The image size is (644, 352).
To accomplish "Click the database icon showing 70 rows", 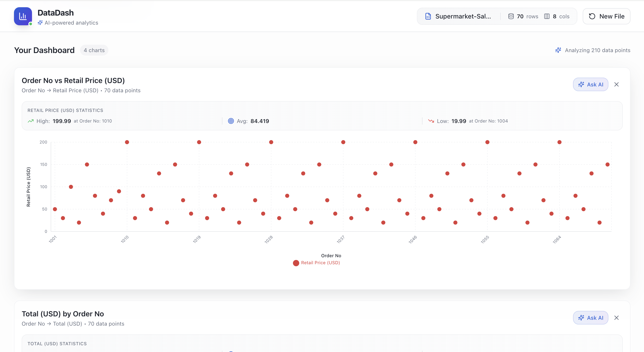I will [x=511, y=16].
